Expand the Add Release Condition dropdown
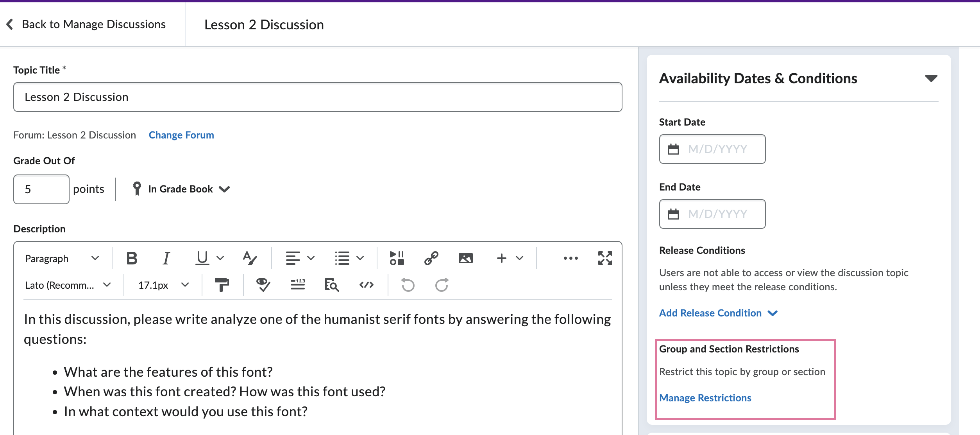 pyautogui.click(x=719, y=313)
